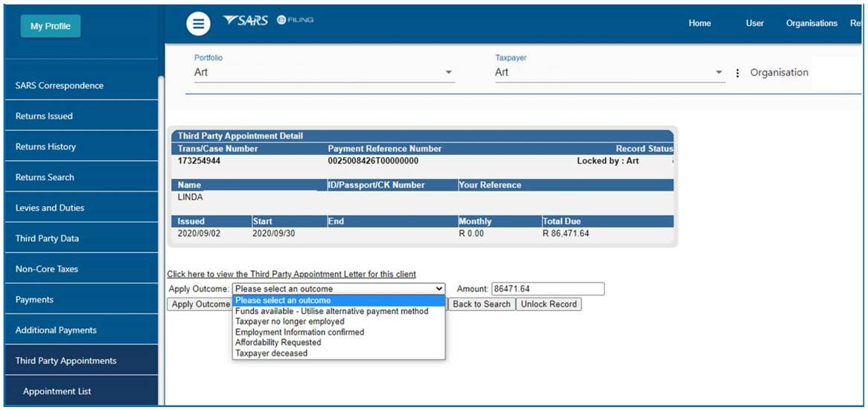868x410 pixels.
Task: Pick the 'Affordability Requested' outcome
Action: [x=278, y=342]
